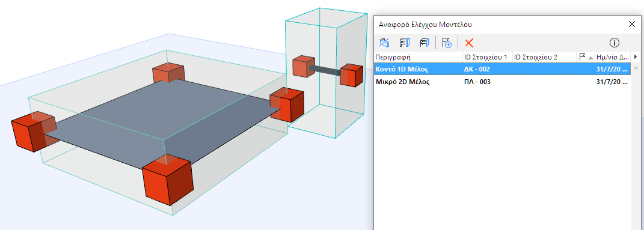Expand more columns with the right arrow

point(635,57)
